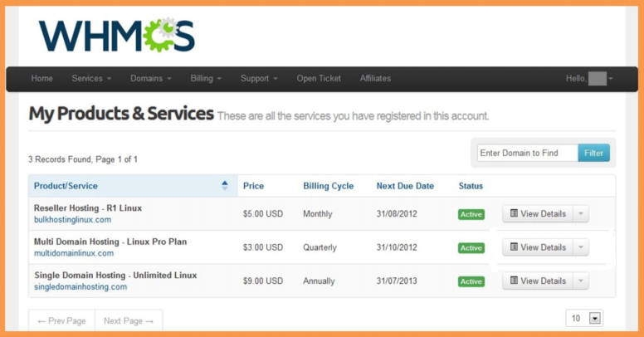This screenshot has height=337, width=644.
Task: Click the Filter button
Action: click(x=593, y=153)
